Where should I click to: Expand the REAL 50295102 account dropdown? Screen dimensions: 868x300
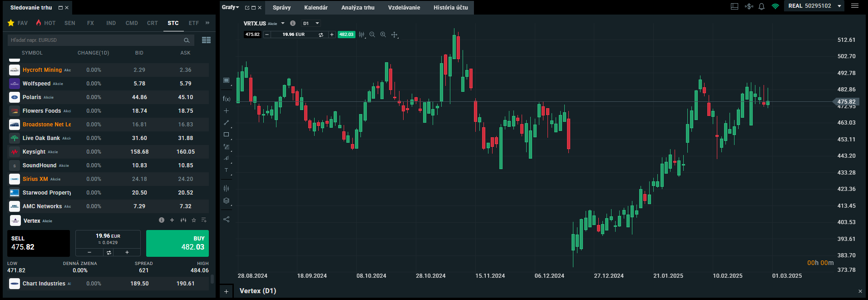pyautogui.click(x=839, y=6)
